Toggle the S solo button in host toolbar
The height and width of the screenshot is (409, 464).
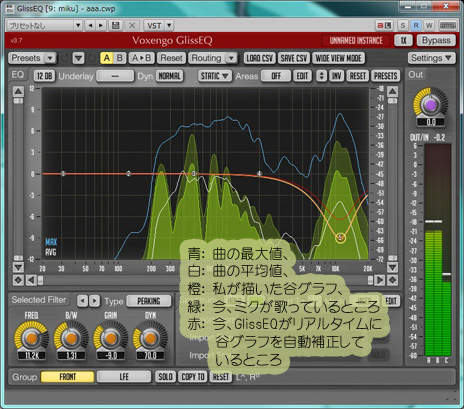[403, 25]
